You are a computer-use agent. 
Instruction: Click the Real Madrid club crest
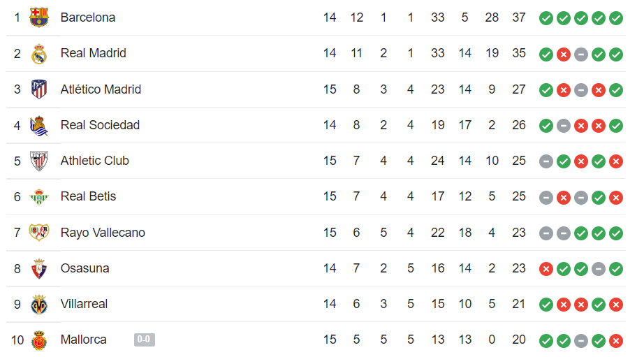tap(39, 53)
